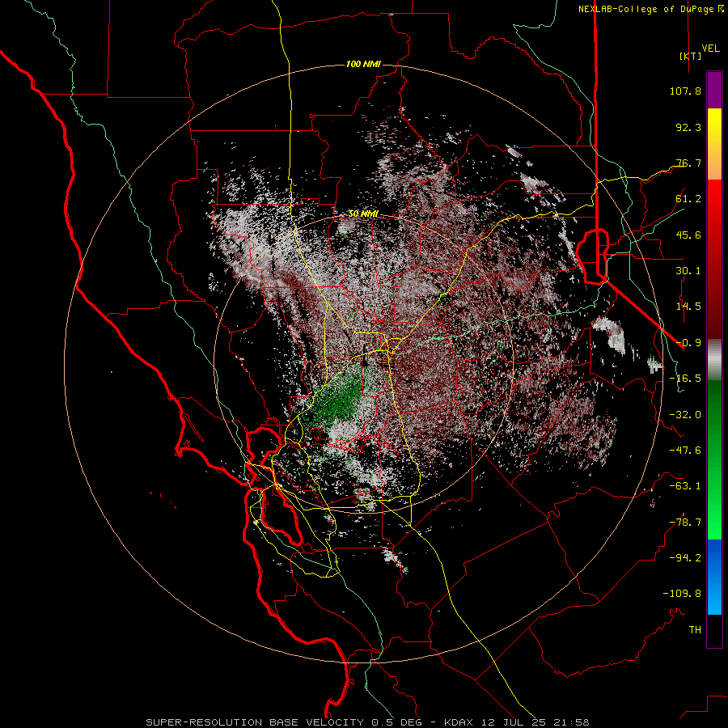Viewport: 728px width, 728px height.
Task: Click the -47.6 legend value
Action: click(x=685, y=451)
